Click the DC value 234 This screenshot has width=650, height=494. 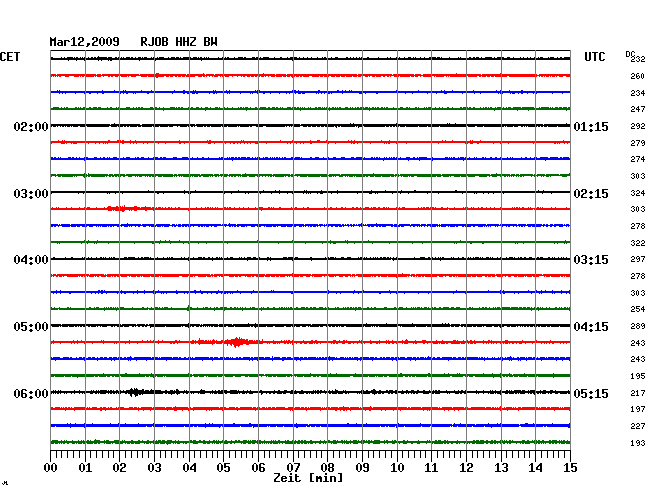pyautogui.click(x=638, y=93)
